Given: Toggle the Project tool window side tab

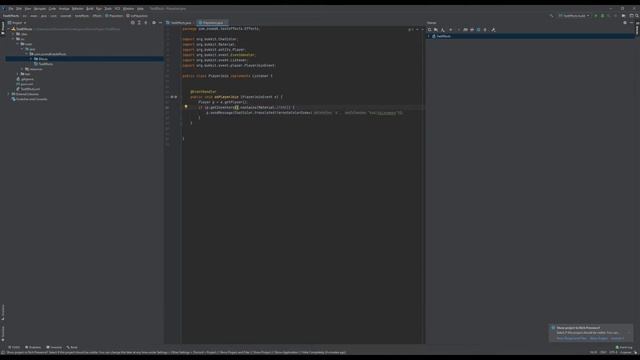Looking at the screenshot, I should tap(2, 28).
